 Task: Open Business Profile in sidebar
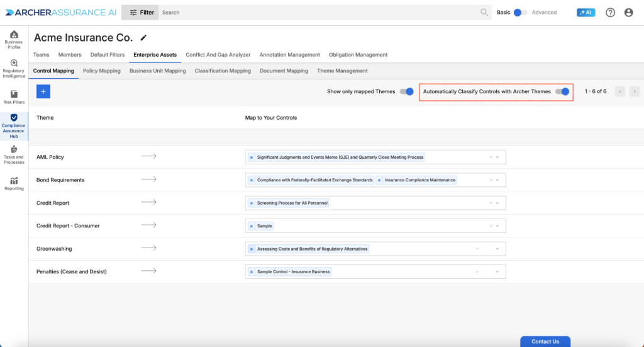[14, 40]
